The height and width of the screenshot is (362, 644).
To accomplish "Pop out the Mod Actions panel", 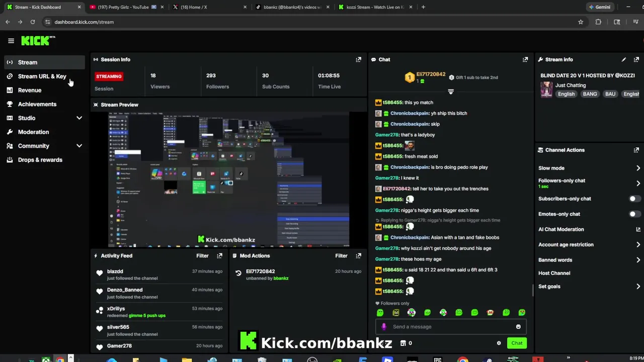I will pos(358,255).
